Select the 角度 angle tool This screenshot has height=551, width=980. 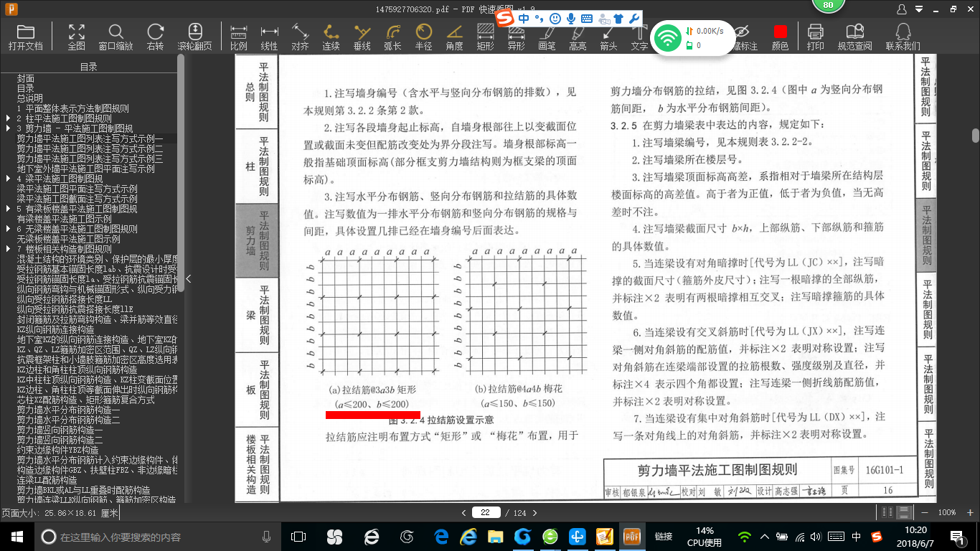coord(454,37)
